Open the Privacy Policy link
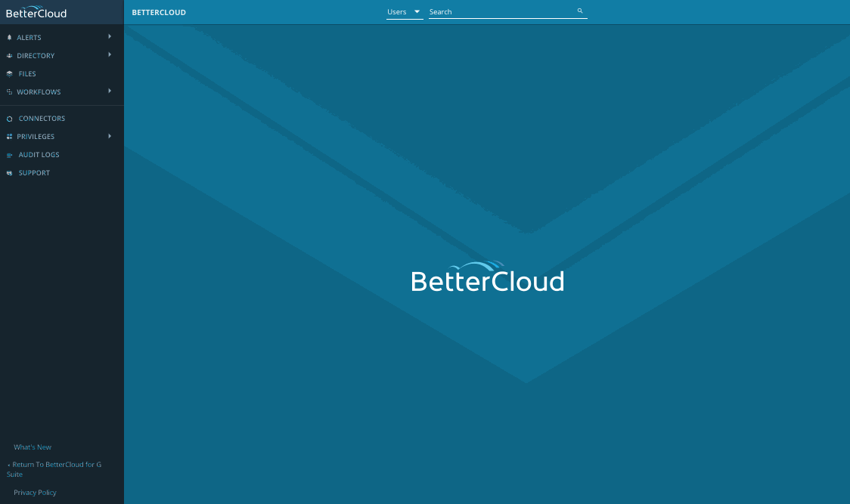The image size is (850, 504). pos(36,493)
